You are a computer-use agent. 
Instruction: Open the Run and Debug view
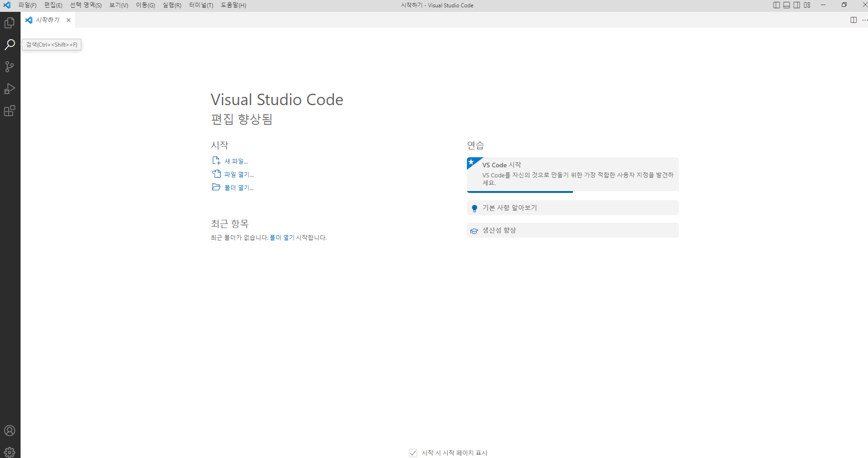(10, 89)
